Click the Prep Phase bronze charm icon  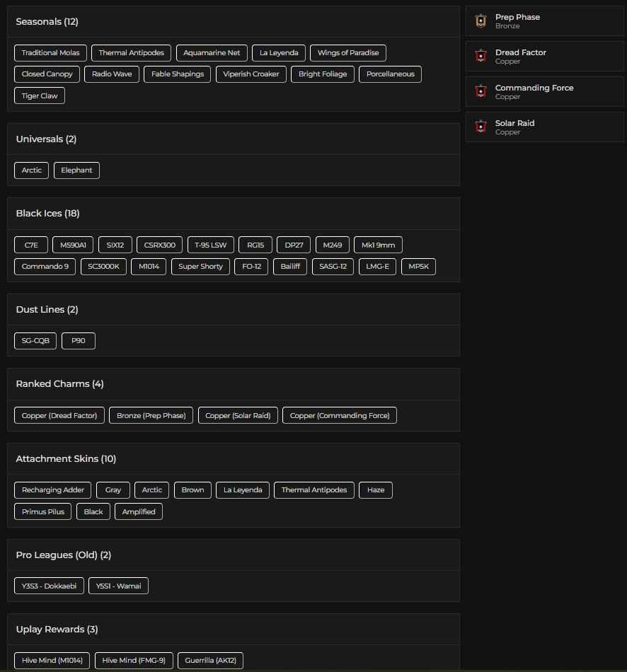coord(481,21)
